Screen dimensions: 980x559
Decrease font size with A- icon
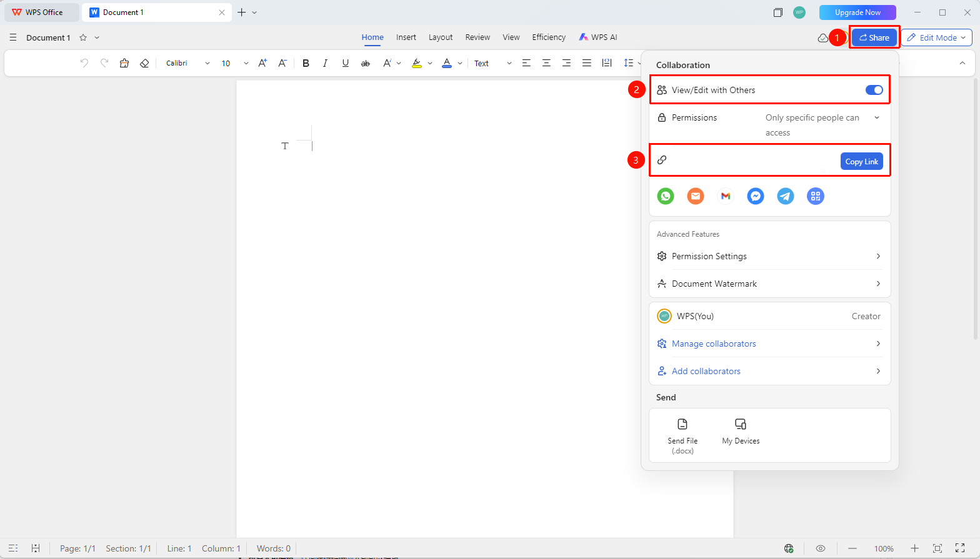(x=282, y=63)
